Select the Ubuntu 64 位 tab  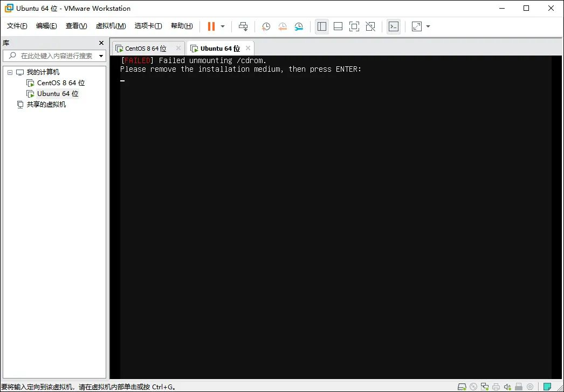[x=220, y=49]
